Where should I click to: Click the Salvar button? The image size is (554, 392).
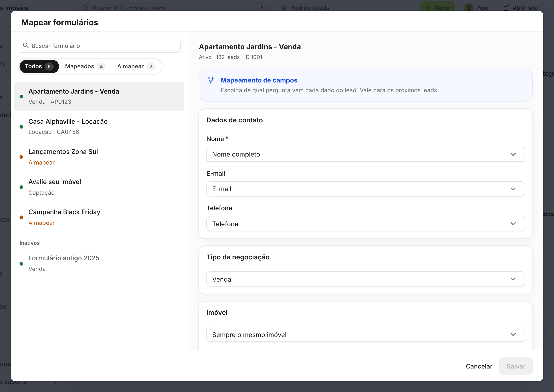pos(516,366)
